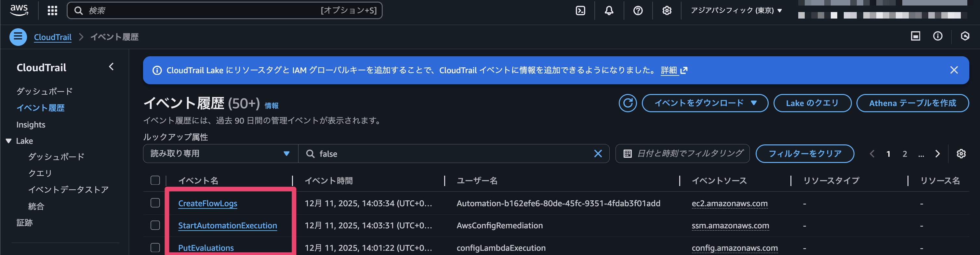Viewport: 980px width, 255px height.
Task: Open table preferences gear icon
Action: (961, 154)
